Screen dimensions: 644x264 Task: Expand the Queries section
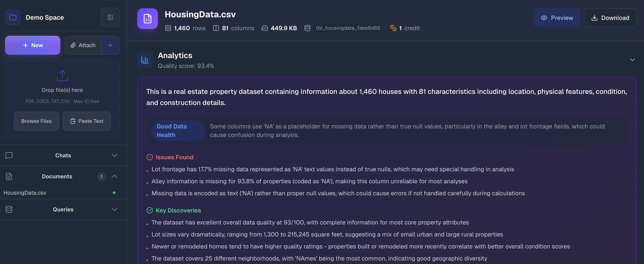pos(114,209)
